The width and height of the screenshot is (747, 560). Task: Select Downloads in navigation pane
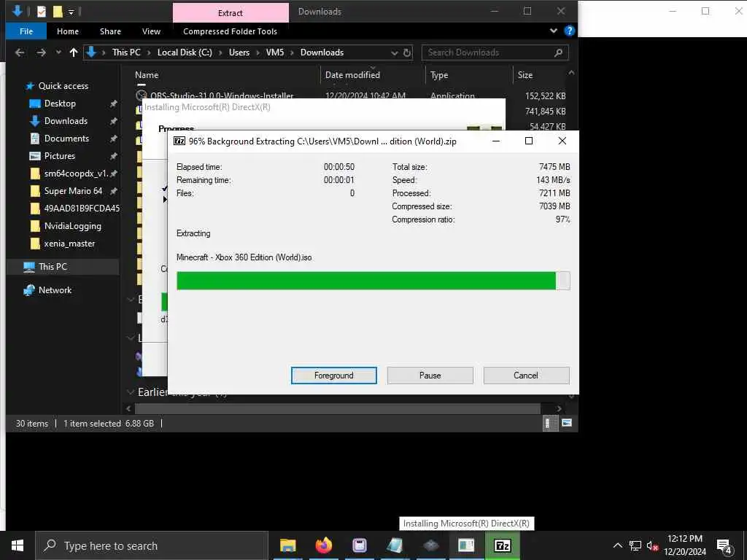pyautogui.click(x=66, y=121)
